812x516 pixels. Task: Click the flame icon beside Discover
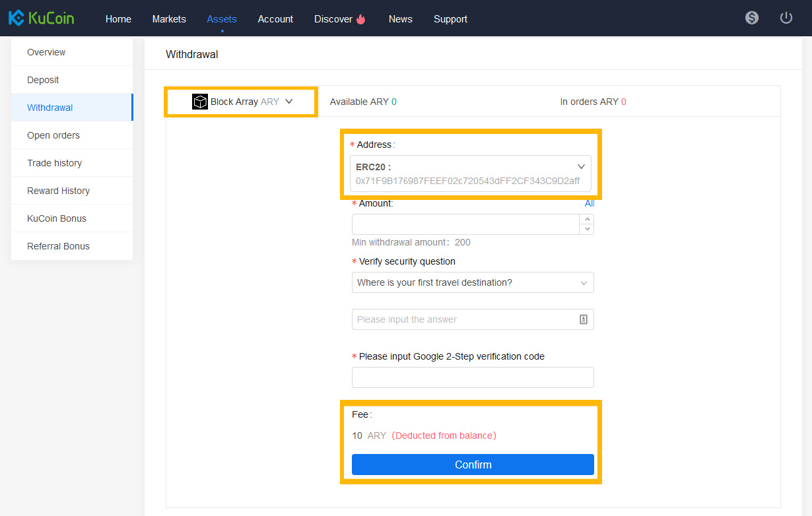(360, 18)
